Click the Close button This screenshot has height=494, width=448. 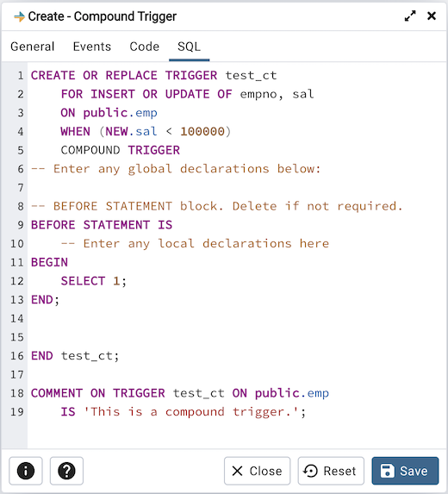coord(258,471)
